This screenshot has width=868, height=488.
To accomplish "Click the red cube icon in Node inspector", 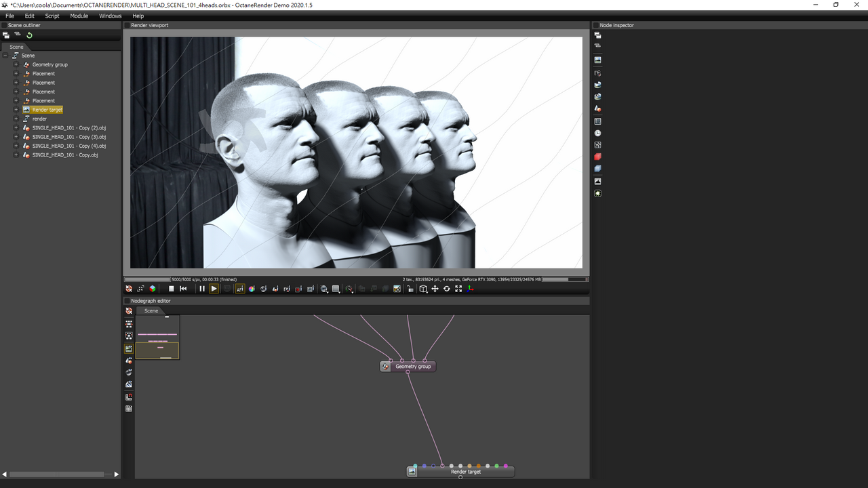I will click(597, 157).
